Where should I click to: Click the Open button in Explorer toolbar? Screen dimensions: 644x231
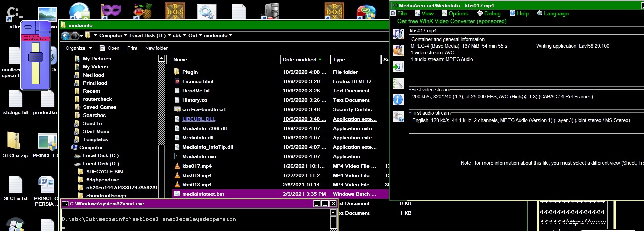tap(110, 48)
